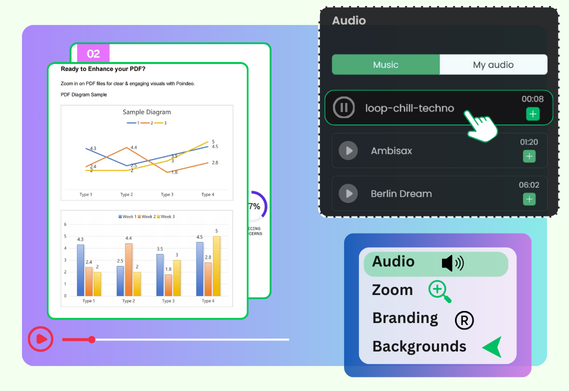Click the 'Sample Diagram' chart title
Screen dimensions: 569x391
pyautogui.click(x=147, y=112)
